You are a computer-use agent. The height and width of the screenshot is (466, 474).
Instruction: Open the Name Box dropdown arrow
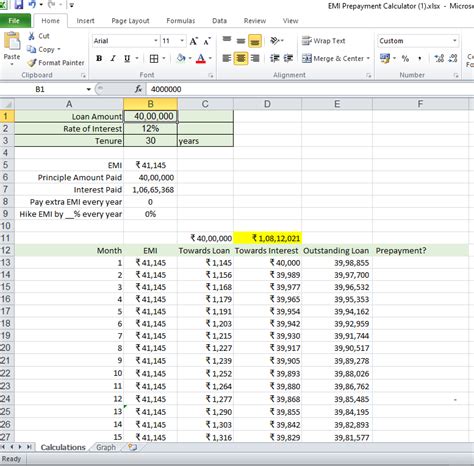coord(89,89)
